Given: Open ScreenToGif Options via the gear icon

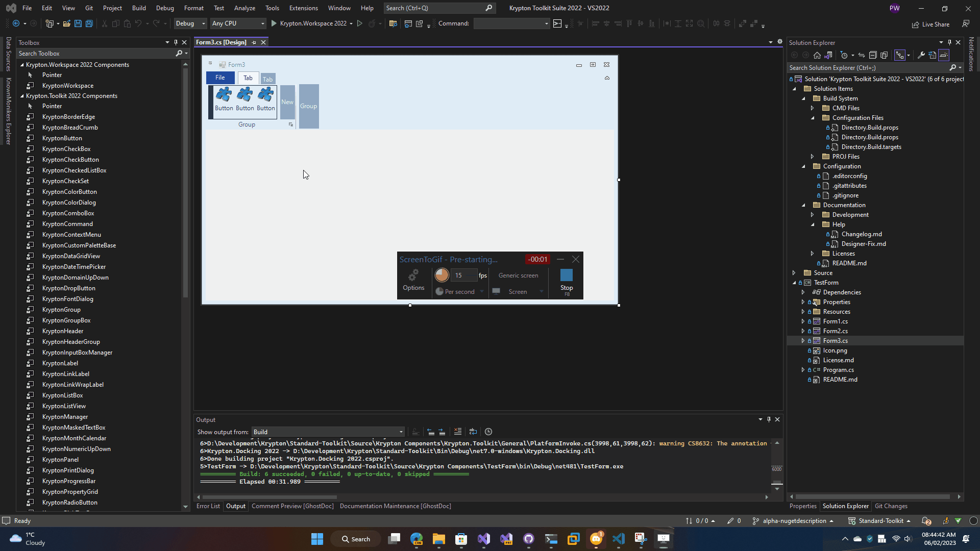Looking at the screenshot, I should pos(413,275).
